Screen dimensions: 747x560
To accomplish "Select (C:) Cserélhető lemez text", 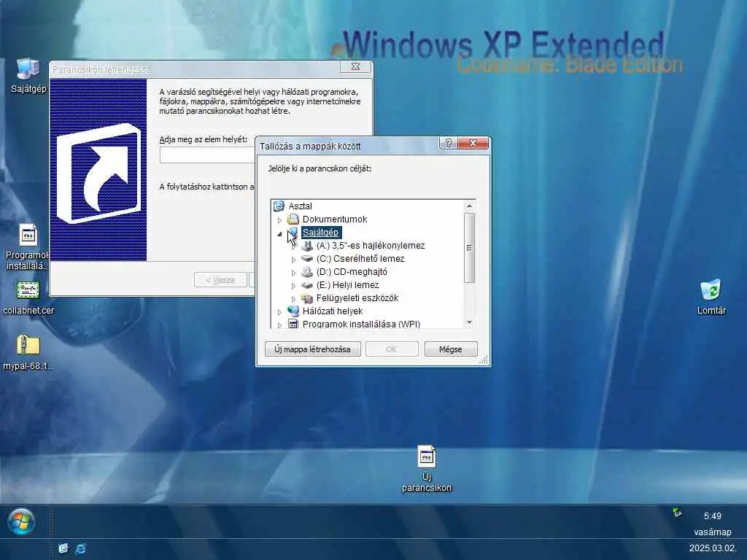I will [x=360, y=259].
